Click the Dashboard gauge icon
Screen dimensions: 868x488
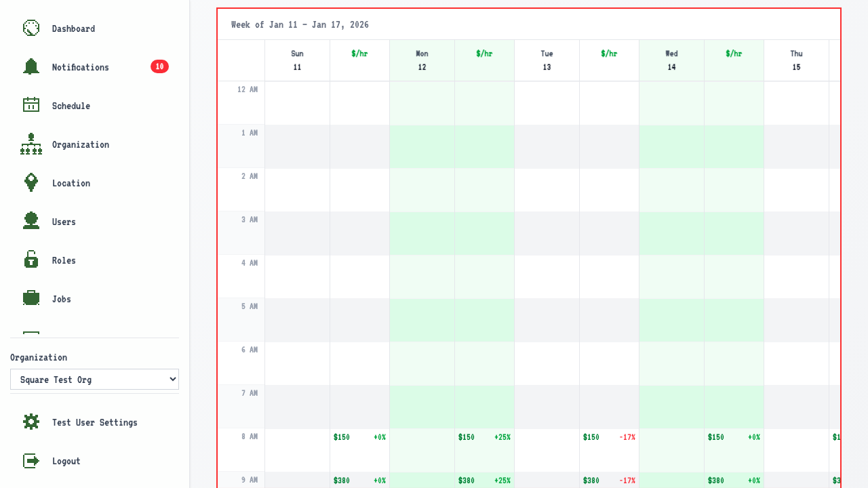point(31,28)
